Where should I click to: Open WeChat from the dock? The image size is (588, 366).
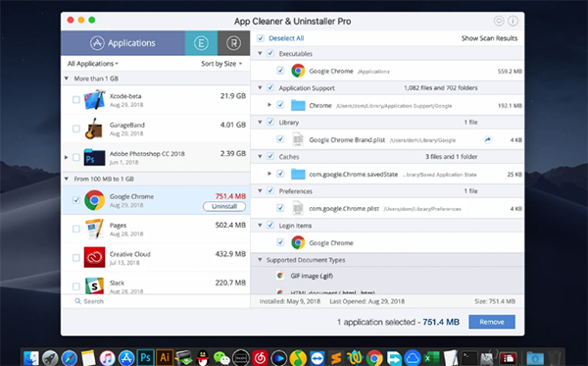tap(221, 358)
